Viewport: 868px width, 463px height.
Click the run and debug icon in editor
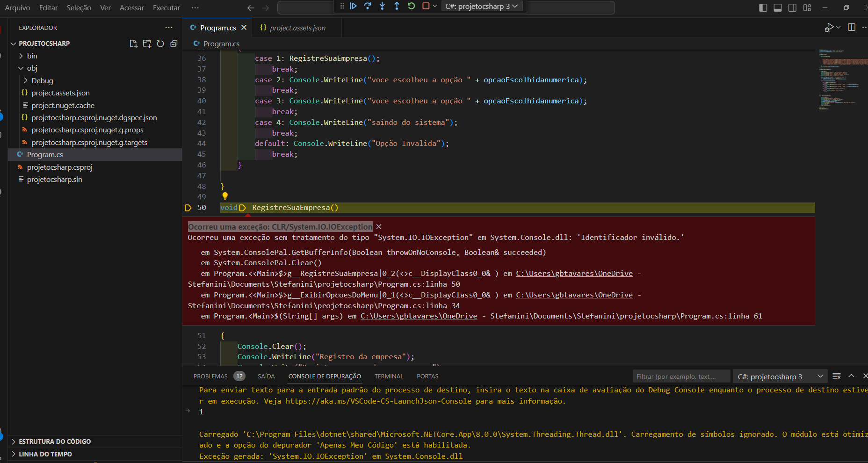pyautogui.click(x=829, y=28)
